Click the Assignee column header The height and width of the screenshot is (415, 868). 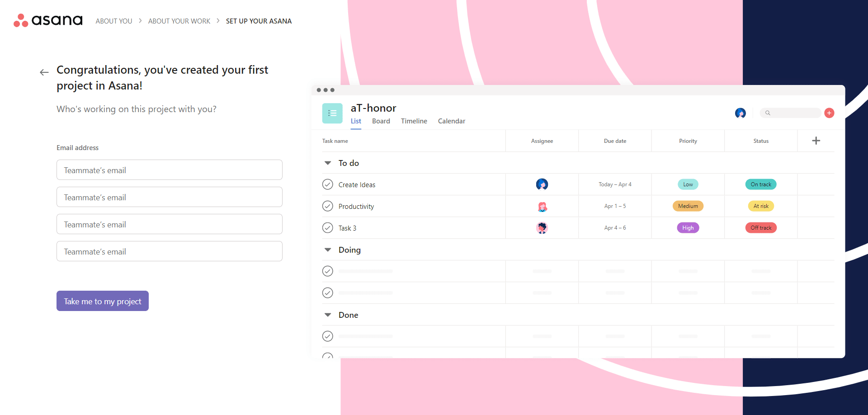(542, 141)
